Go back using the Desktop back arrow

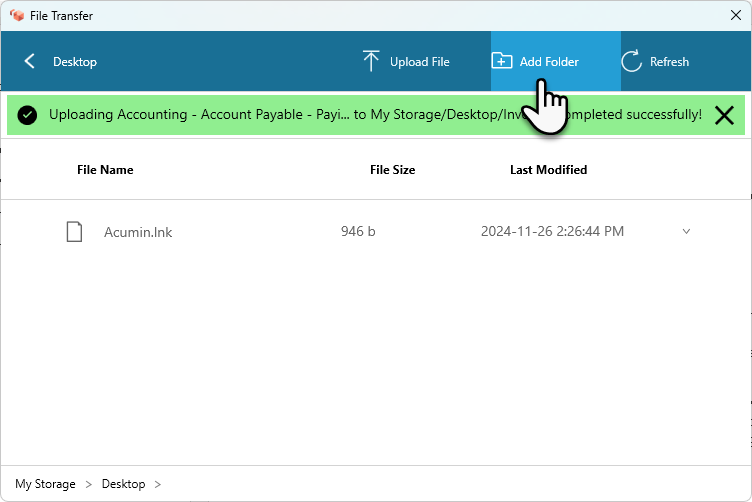pyautogui.click(x=29, y=61)
